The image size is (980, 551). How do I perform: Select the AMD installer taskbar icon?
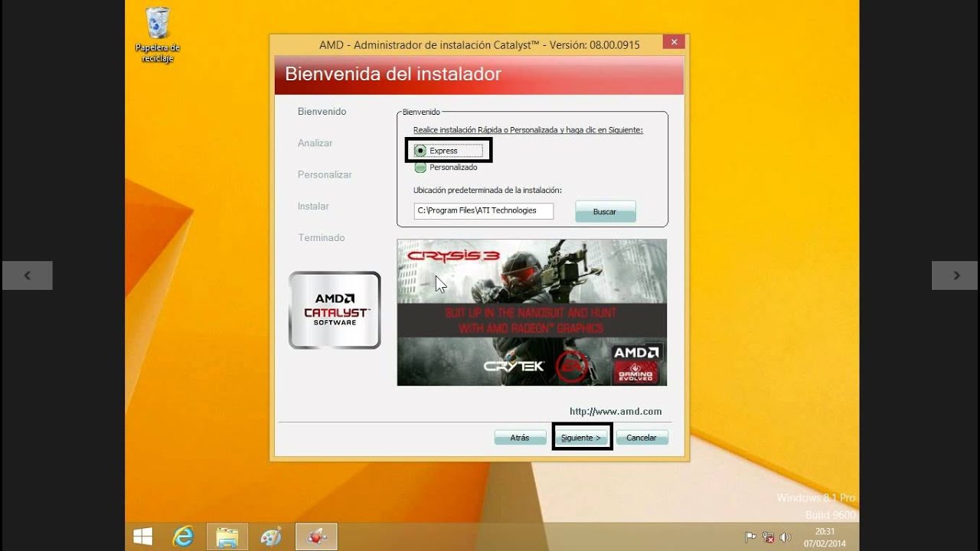coord(316,537)
